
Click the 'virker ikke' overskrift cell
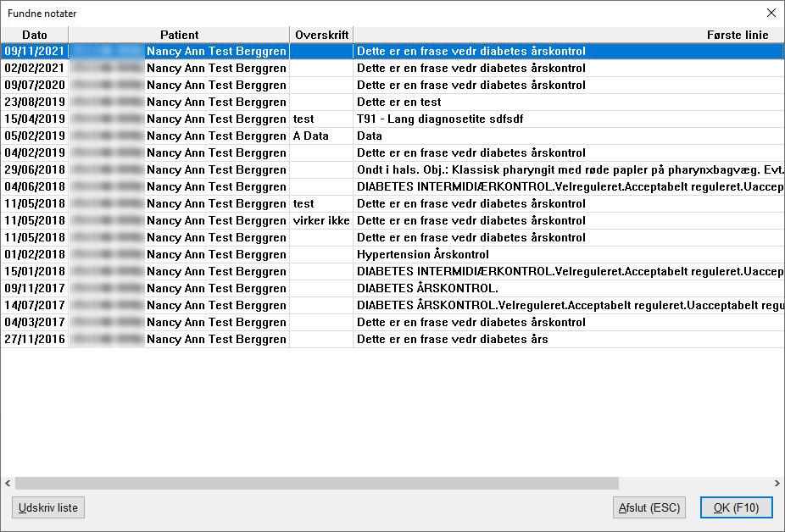point(321,221)
